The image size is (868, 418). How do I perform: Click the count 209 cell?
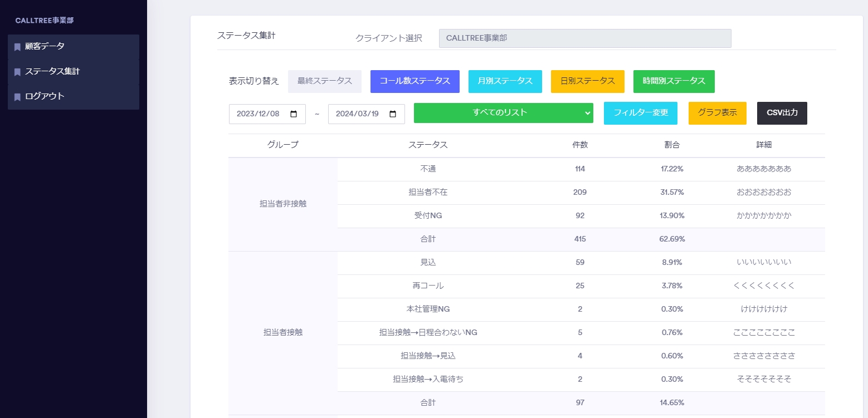[580, 193]
